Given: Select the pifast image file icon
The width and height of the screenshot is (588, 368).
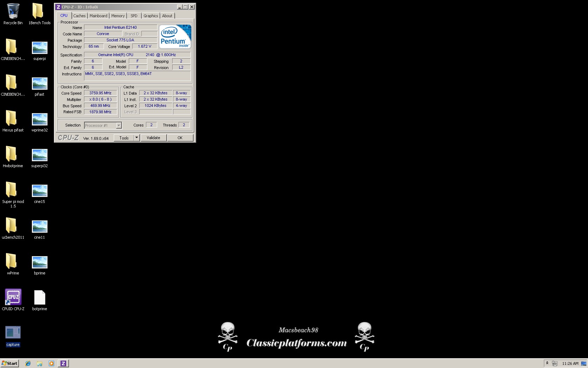Looking at the screenshot, I should (x=40, y=86).
